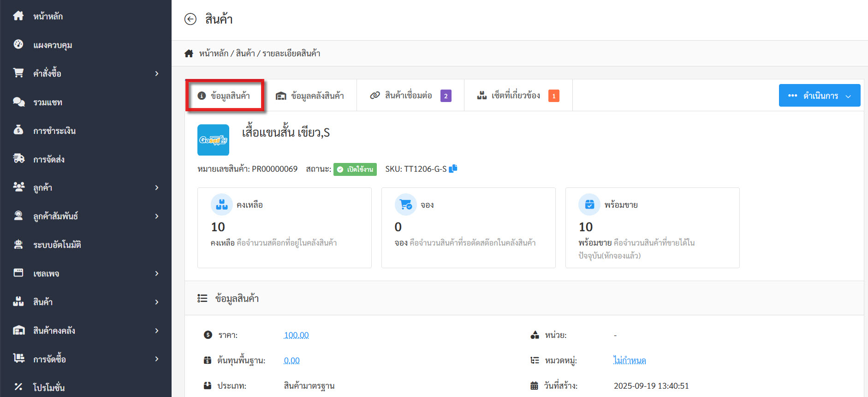Open รวมแชท chat in sidebar
Image resolution: width=868 pixels, height=397 pixels.
click(x=47, y=102)
